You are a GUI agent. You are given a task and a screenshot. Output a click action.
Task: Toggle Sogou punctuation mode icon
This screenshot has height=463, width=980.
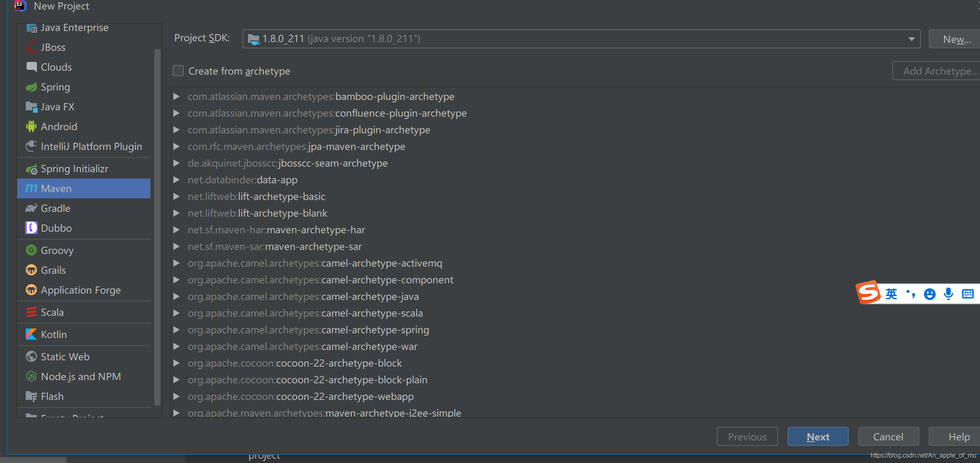(911, 294)
